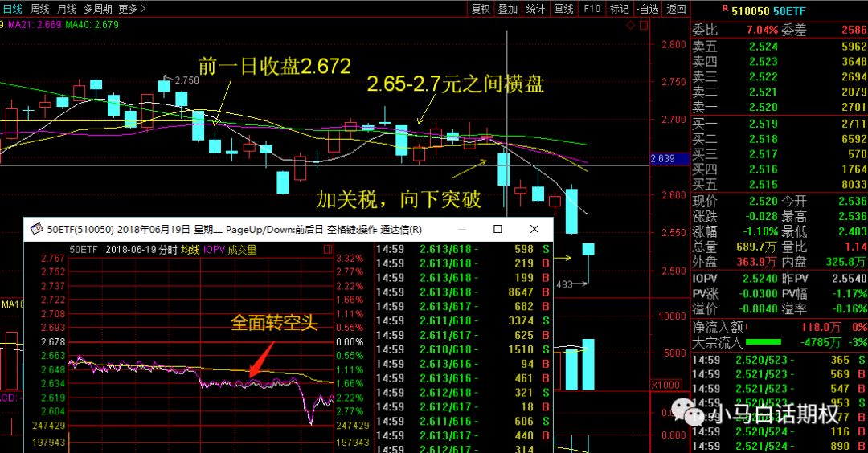Click the 50ETF popup window title icon
The image size is (868, 453).
point(36,229)
